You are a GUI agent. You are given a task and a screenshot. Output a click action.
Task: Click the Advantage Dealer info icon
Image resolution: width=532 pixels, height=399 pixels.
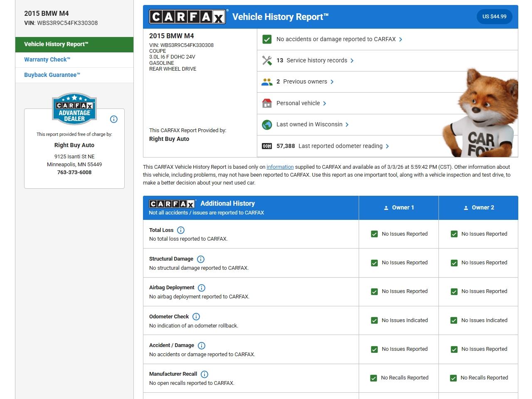(114, 119)
